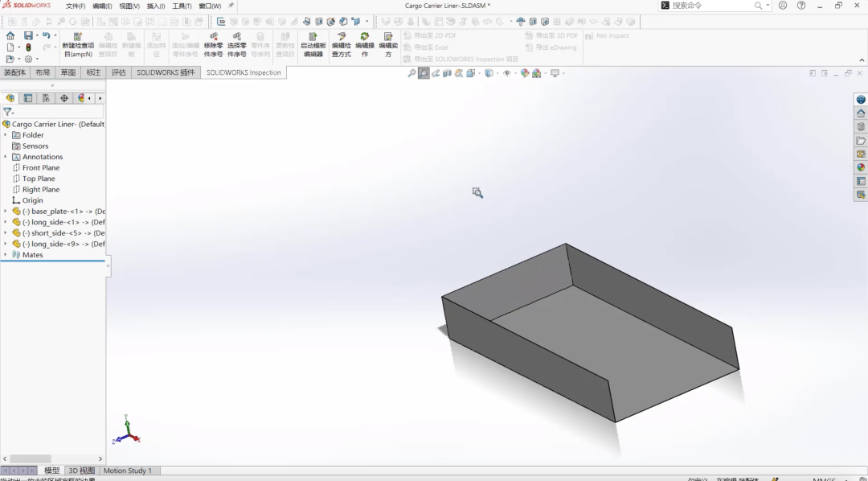This screenshot has height=481, width=868.
Task: Activate the Section View tool icon
Action: (448, 72)
